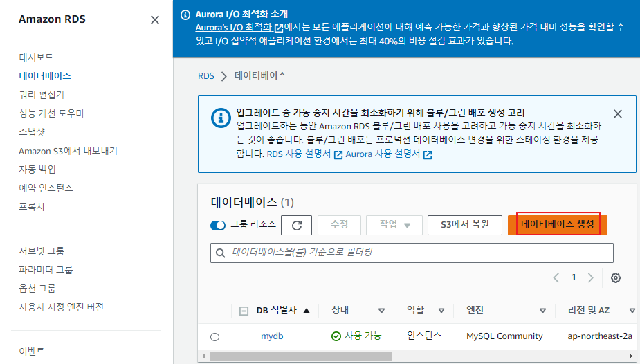Click ap-northeast-2a region cell
The height and width of the screenshot is (364, 640).
(600, 336)
